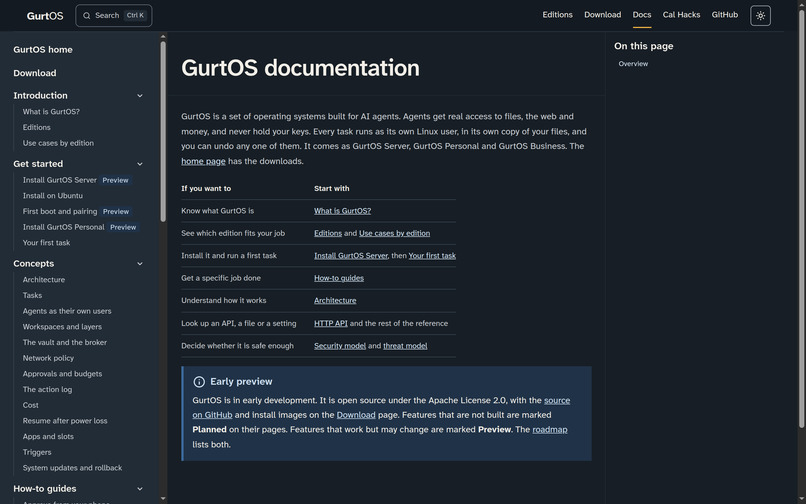Open Install GurtOS Personal in sidebar
806x504 pixels.
pyautogui.click(x=63, y=227)
